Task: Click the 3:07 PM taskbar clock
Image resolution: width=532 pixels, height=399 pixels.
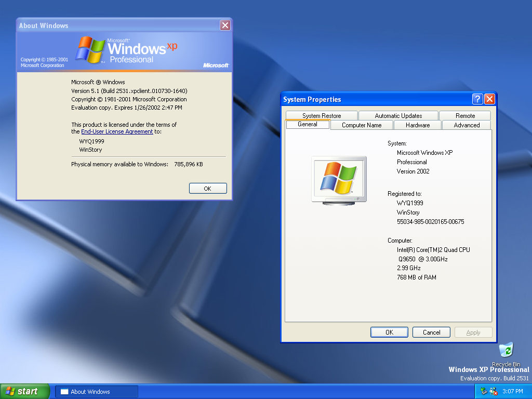Action: tap(512, 392)
